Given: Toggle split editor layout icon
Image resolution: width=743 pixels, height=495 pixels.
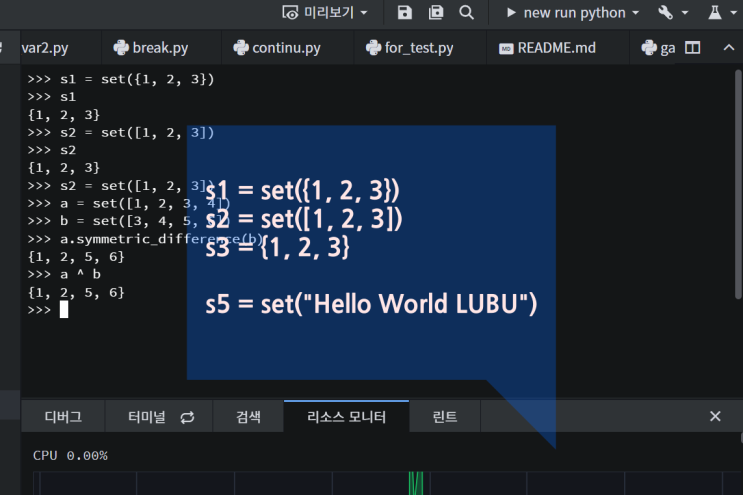Looking at the screenshot, I should pos(692,47).
